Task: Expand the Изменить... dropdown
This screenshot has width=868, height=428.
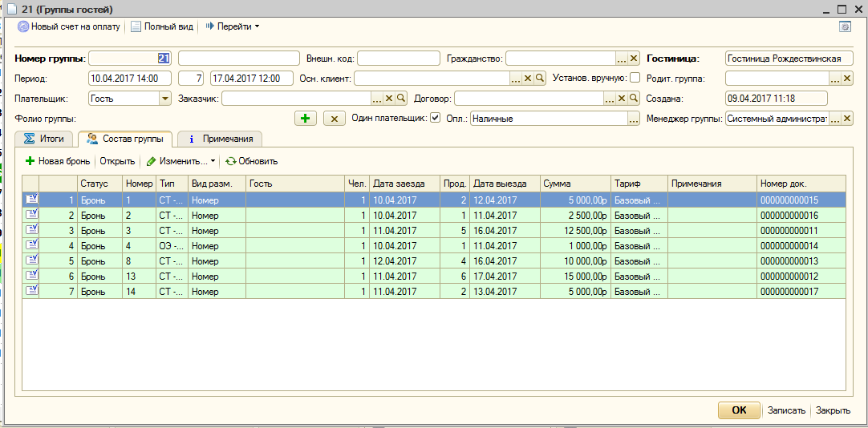Action: click(x=180, y=161)
